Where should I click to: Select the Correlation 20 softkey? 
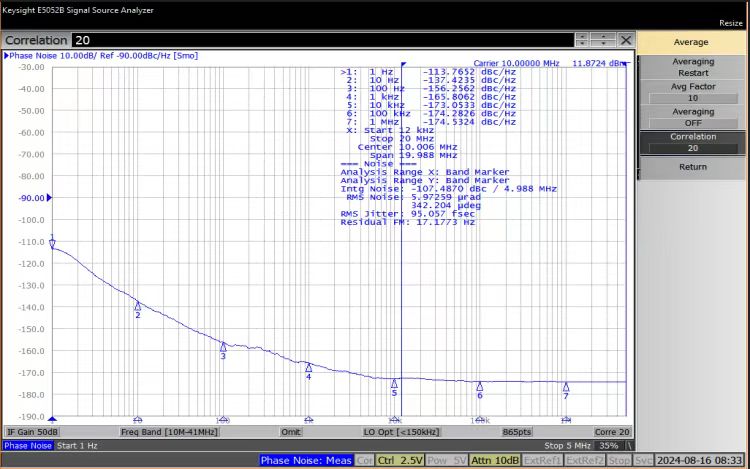[x=692, y=142]
